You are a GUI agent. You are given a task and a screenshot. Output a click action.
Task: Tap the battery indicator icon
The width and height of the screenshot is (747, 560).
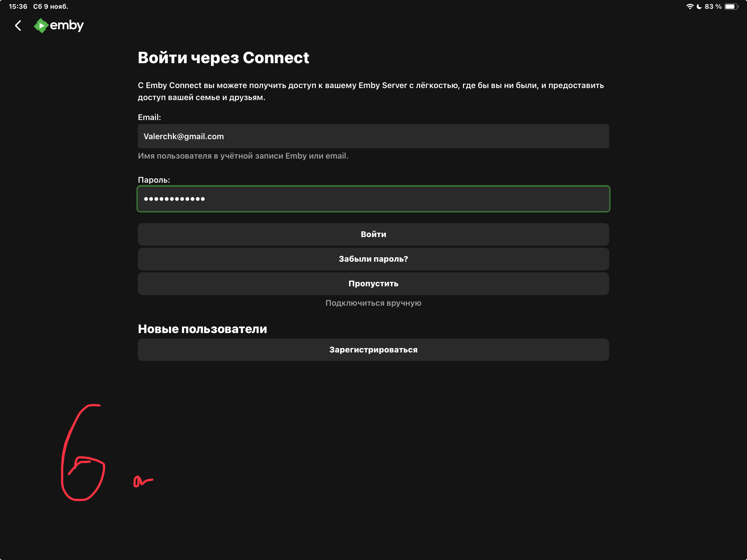(x=731, y=6)
